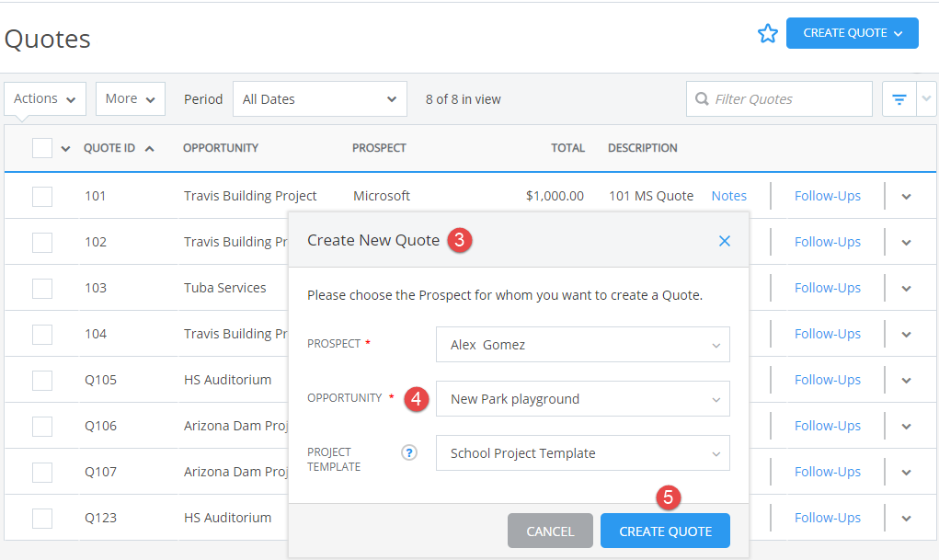Image resolution: width=939 pixels, height=560 pixels.
Task: Expand row actions for quote Q107
Action: (x=906, y=473)
